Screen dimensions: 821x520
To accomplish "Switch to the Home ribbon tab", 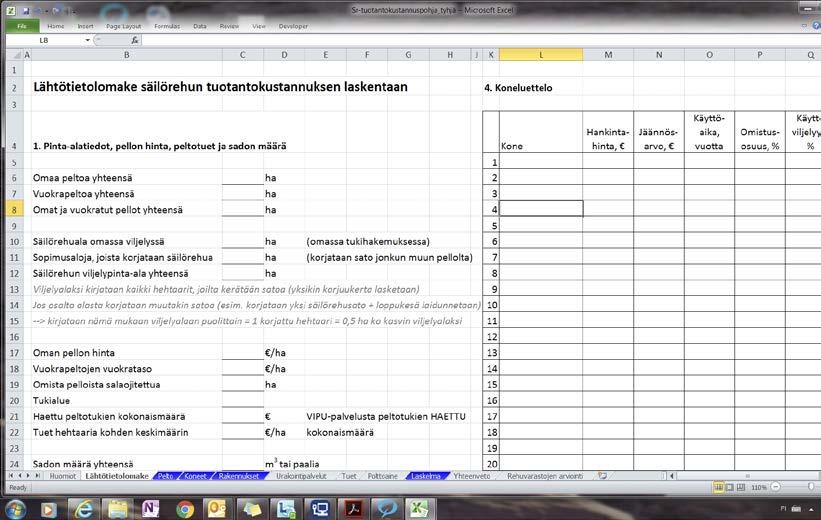I will [56, 26].
